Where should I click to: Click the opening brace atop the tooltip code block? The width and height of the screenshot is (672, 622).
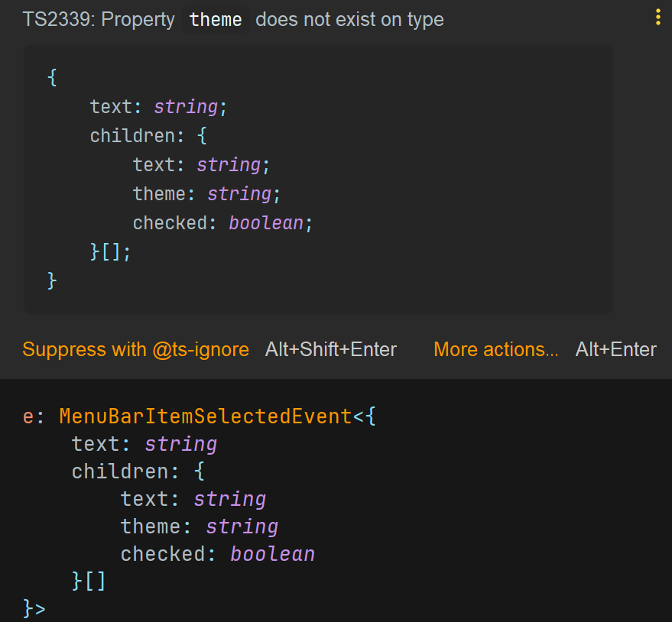point(52,78)
